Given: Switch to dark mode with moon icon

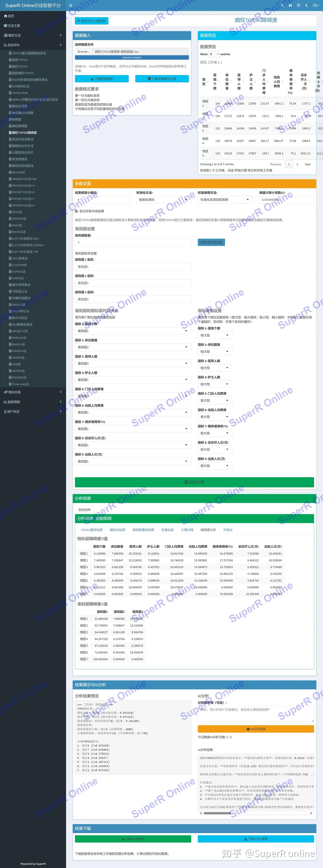Looking at the screenshot, I should (x=306, y=5).
